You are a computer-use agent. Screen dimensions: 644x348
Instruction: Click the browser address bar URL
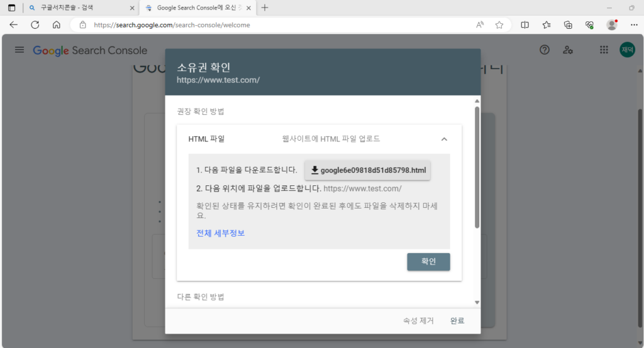pos(172,25)
